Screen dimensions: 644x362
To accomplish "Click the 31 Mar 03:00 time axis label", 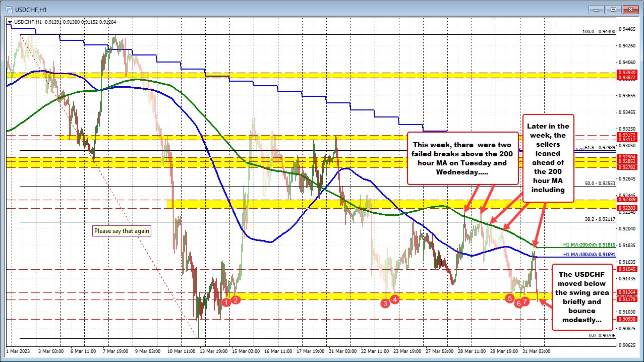I will pyautogui.click(x=536, y=350).
